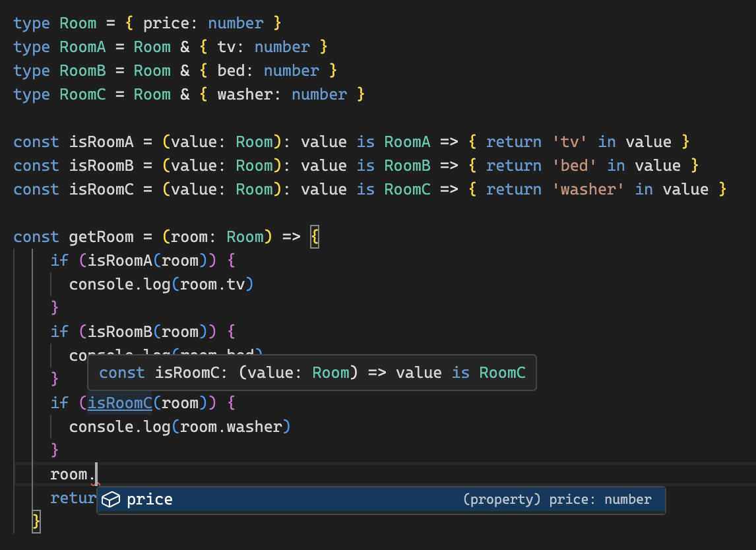This screenshot has height=550, width=756.
Task: Click the RoomC type alias name
Action: point(82,94)
